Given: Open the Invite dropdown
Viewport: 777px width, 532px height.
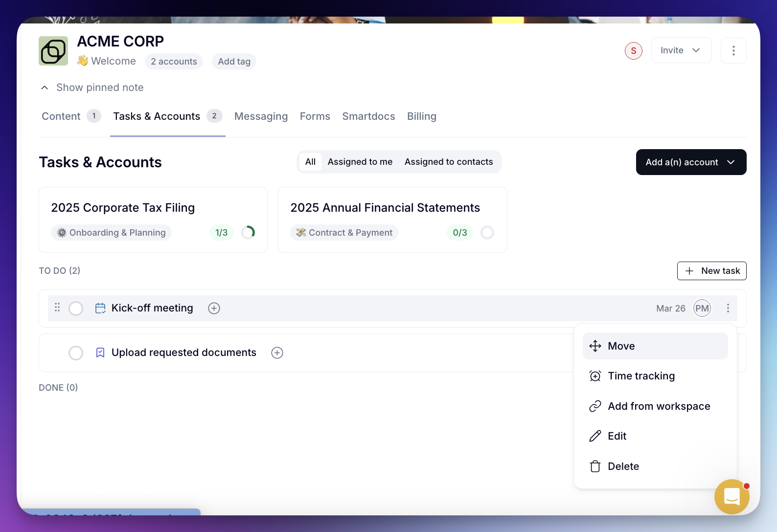Looking at the screenshot, I should pos(681,50).
